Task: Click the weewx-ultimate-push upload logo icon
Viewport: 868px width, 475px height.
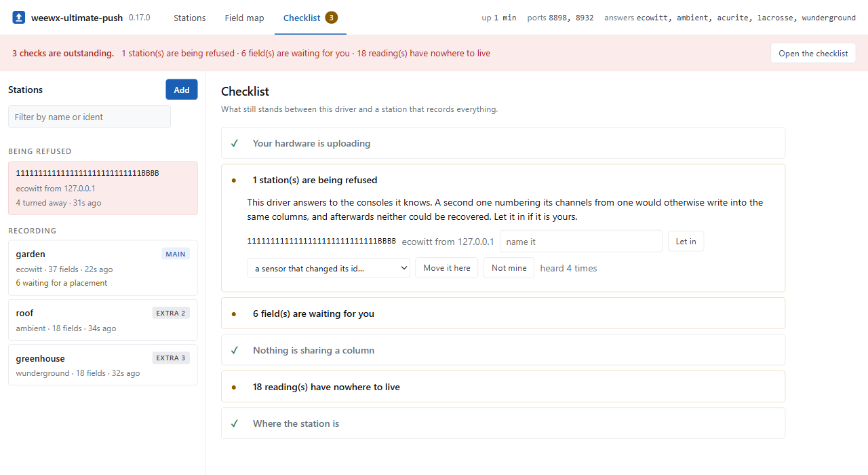Action: [x=19, y=18]
